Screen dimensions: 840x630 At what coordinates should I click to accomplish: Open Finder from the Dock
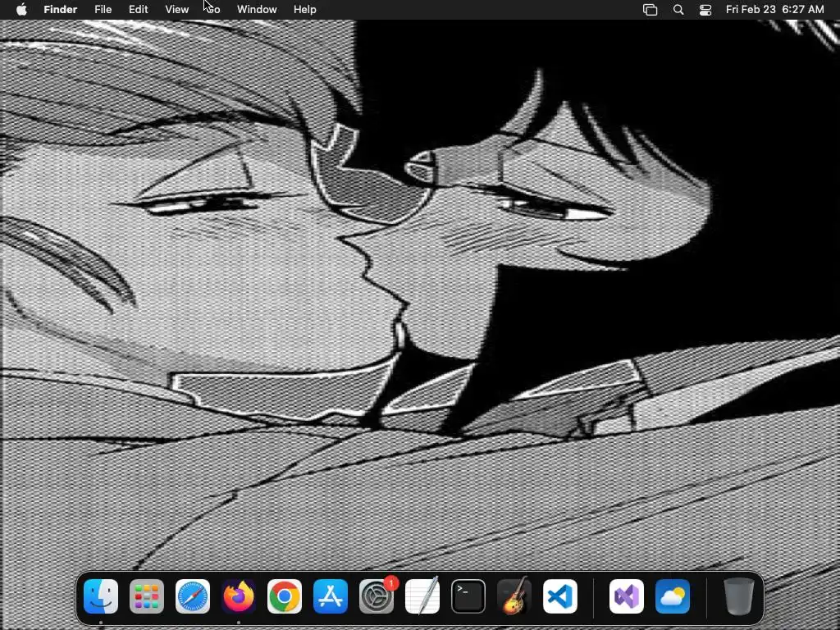coord(101,596)
